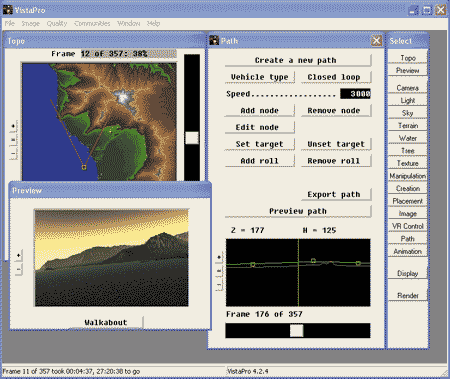The image size is (450, 379).
Task: Switch to the Camera panel in Select list
Action: point(407,88)
